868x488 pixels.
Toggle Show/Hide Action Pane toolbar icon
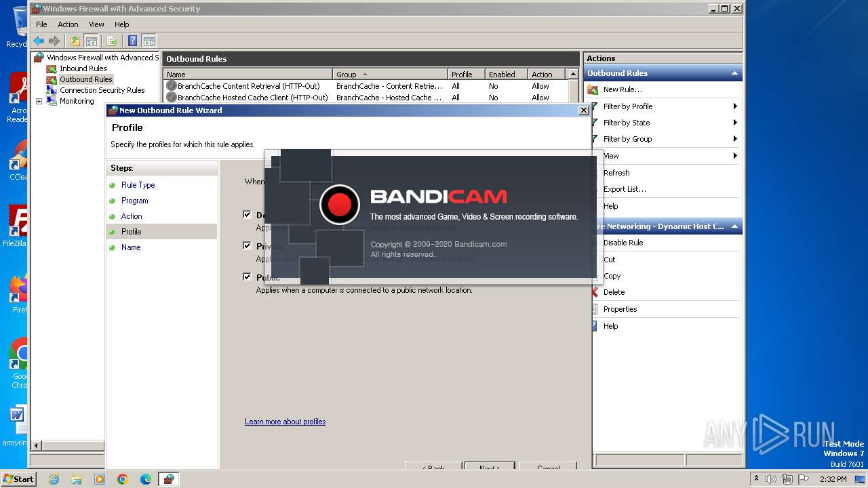tap(149, 41)
